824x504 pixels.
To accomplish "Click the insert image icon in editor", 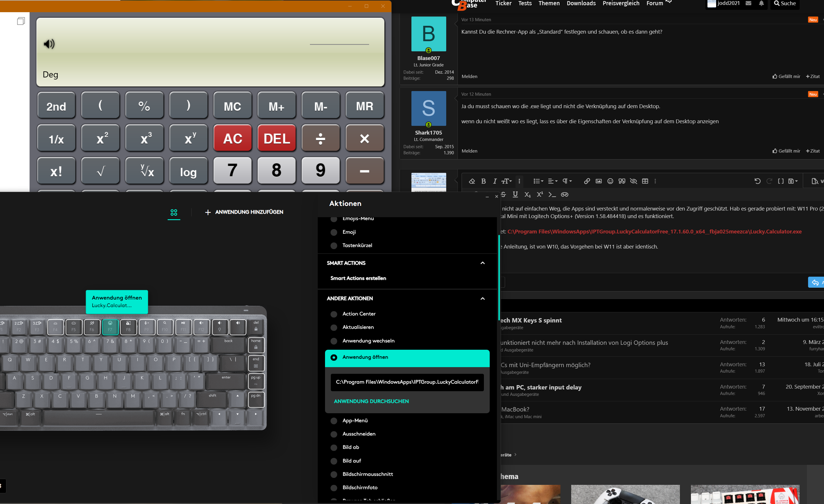I will coord(599,181).
